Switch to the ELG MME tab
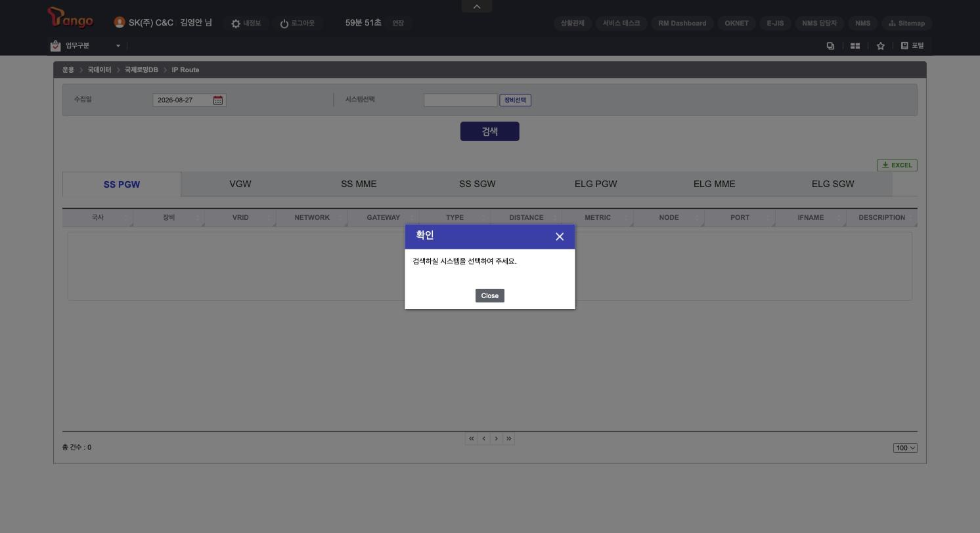Image resolution: width=980 pixels, height=533 pixels. [714, 184]
